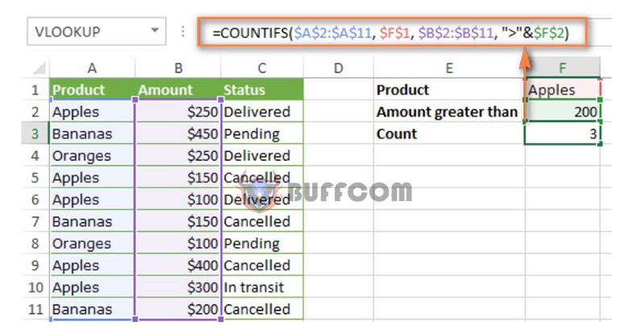
Task: Click the Amount greater than label cell
Action: pos(449,111)
